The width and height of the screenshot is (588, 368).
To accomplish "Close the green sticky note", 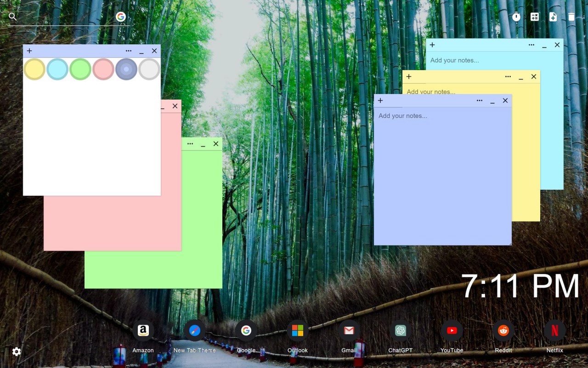I will (x=216, y=144).
